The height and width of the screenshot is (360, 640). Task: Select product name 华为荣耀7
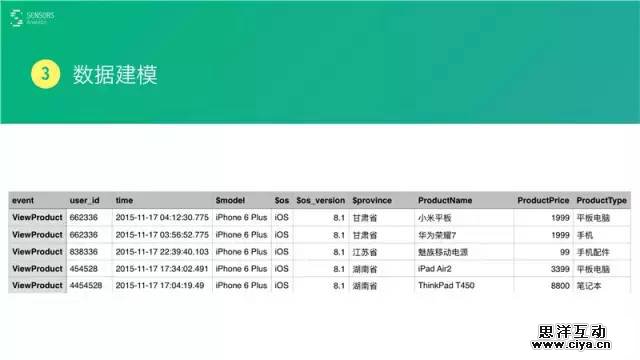point(437,235)
